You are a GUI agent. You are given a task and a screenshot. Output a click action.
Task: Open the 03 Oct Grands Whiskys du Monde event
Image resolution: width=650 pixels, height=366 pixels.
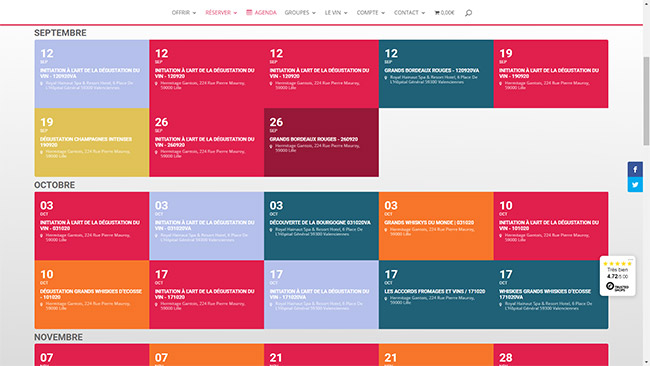(436, 226)
